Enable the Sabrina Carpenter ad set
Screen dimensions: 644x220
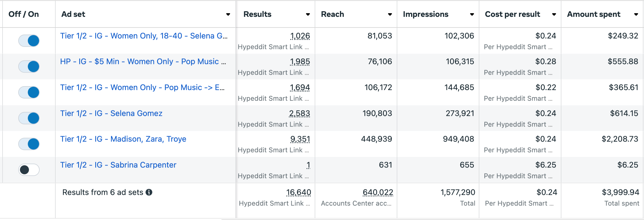[x=29, y=170]
